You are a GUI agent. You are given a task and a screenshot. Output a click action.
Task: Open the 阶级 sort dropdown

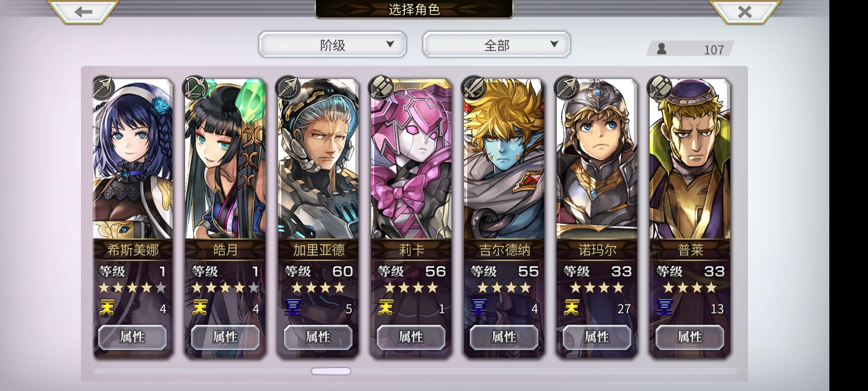pos(332,45)
